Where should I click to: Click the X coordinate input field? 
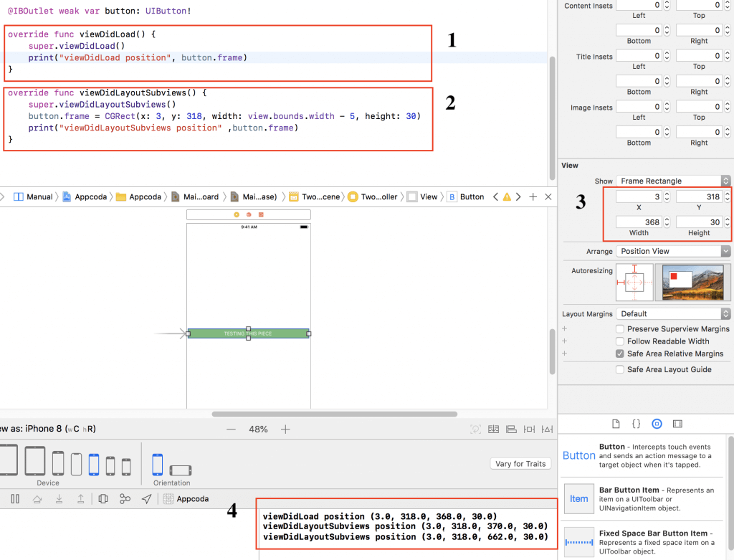[x=637, y=195]
